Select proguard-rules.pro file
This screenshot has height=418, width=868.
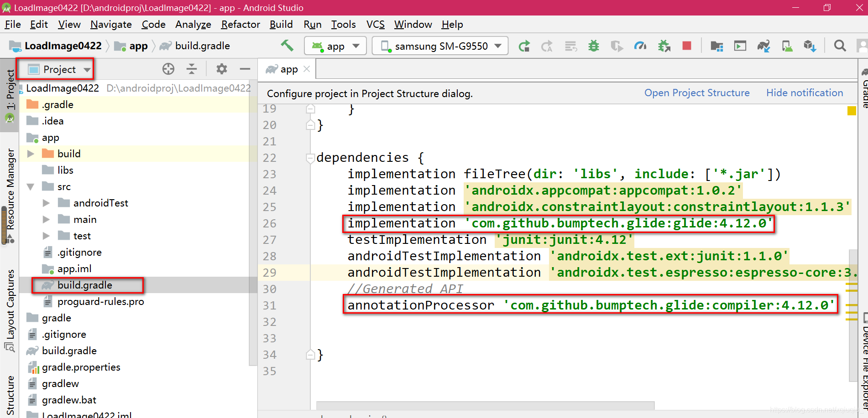tap(100, 301)
